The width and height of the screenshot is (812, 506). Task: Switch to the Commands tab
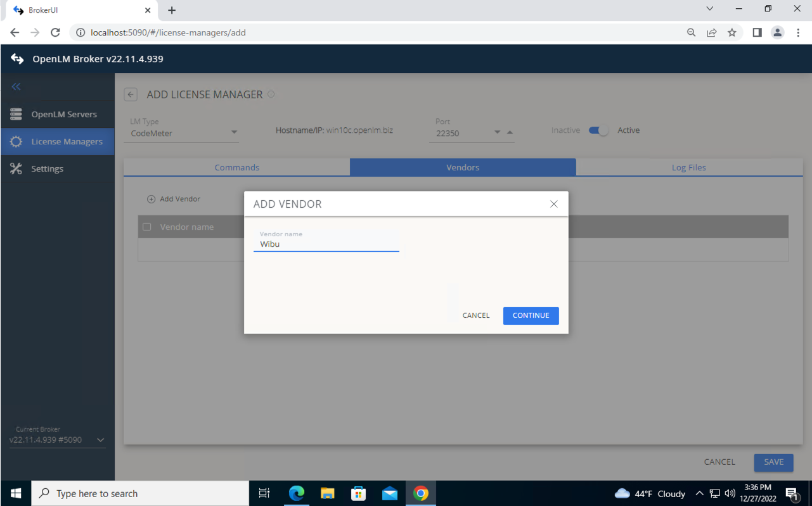(x=236, y=167)
